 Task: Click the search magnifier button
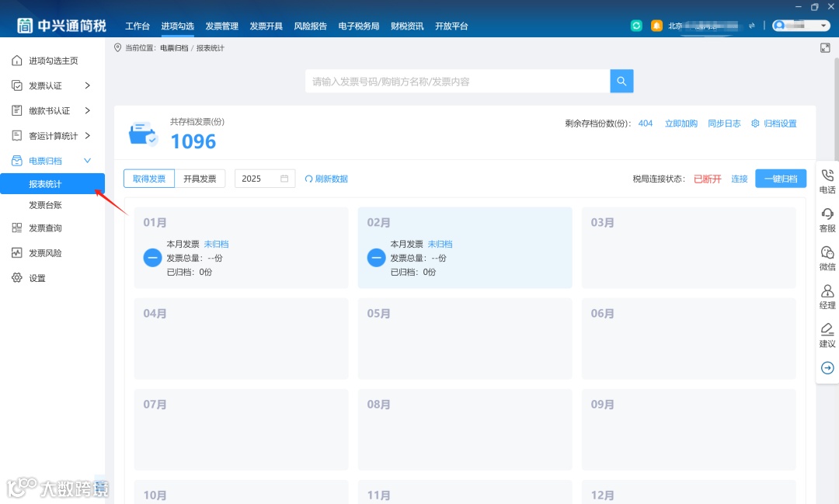[621, 81]
